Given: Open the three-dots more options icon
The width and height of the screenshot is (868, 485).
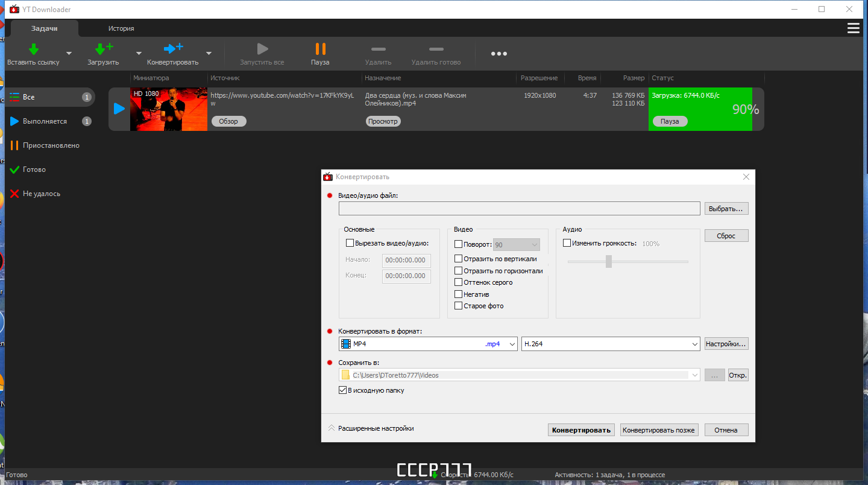Looking at the screenshot, I should pyautogui.click(x=498, y=54).
